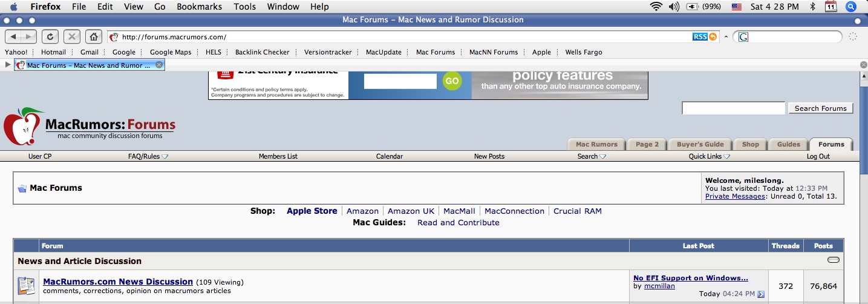
Task: Open the Edit menu
Action: click(105, 7)
